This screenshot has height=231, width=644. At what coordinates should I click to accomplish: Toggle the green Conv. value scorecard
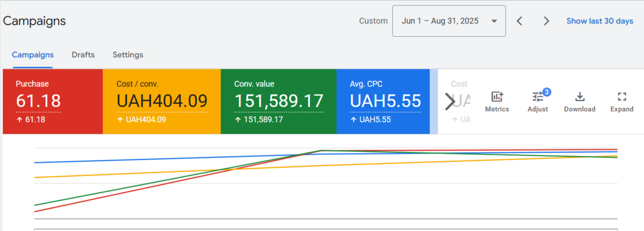tap(278, 101)
